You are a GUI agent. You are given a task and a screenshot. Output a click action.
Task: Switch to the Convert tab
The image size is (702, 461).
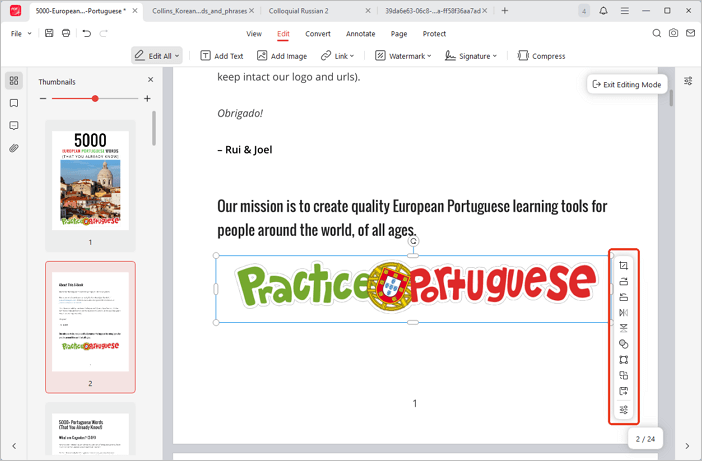pyautogui.click(x=318, y=34)
